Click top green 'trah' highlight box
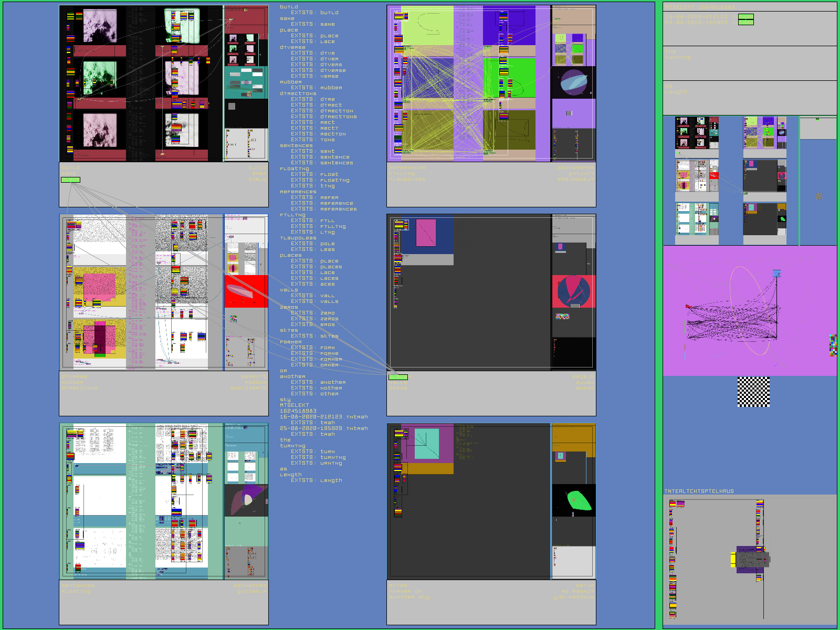The image size is (840, 630). [745, 17]
